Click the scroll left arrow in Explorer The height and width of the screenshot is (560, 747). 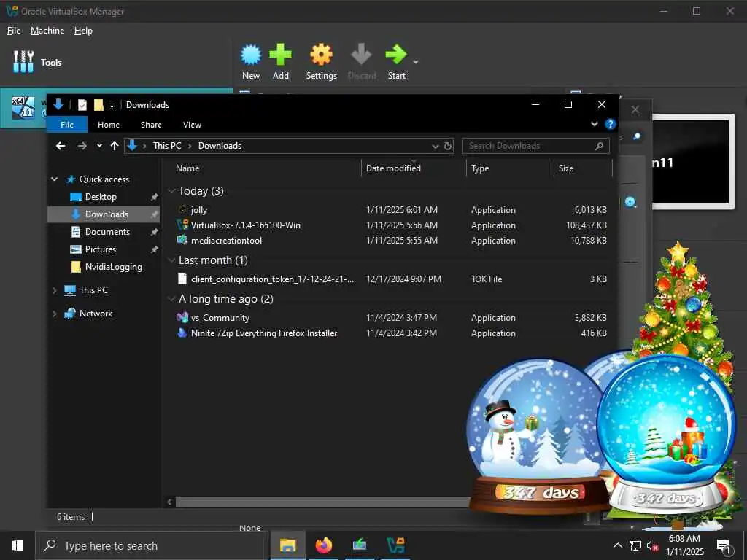169,502
